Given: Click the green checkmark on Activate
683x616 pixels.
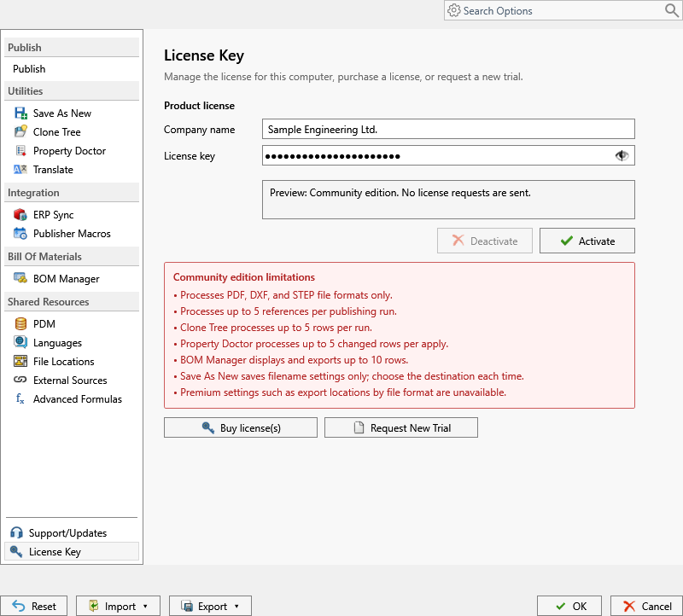Looking at the screenshot, I should click(x=566, y=241).
